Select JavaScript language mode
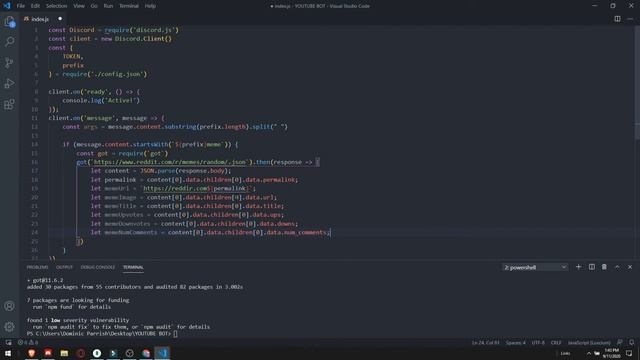Image resolution: width=640 pixels, height=360 pixels. (589, 342)
